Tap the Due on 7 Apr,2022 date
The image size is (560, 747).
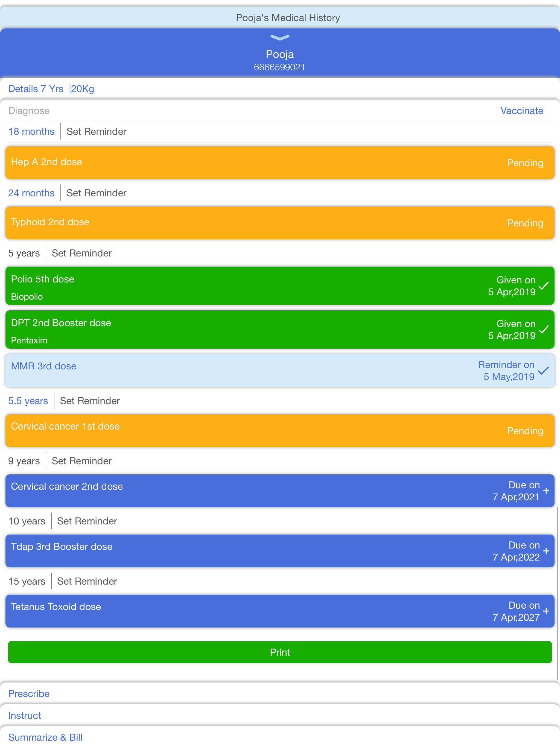(516, 551)
